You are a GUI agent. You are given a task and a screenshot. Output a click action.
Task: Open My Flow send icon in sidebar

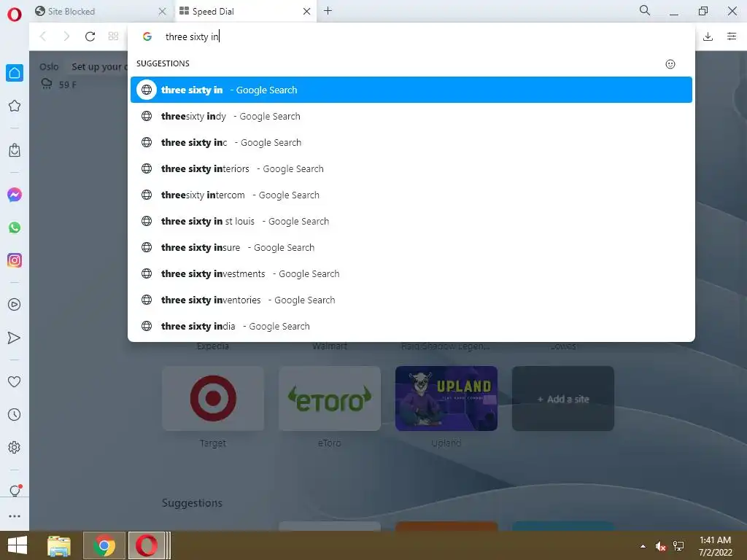15,338
